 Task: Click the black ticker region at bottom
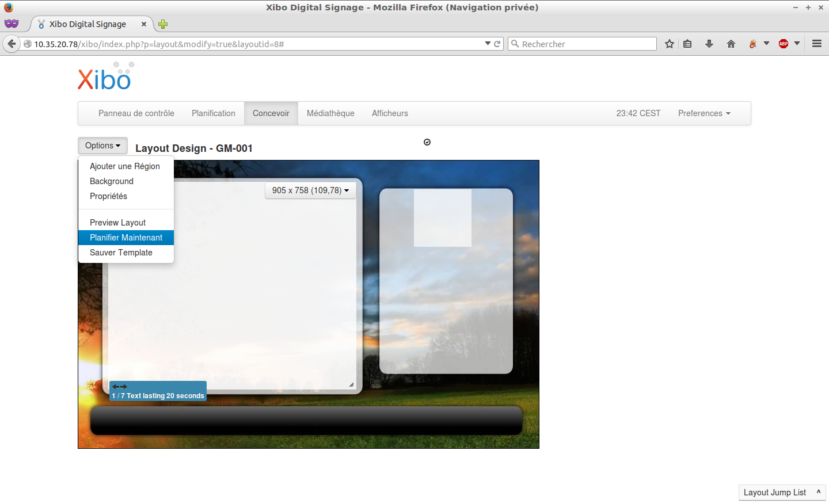(x=306, y=421)
